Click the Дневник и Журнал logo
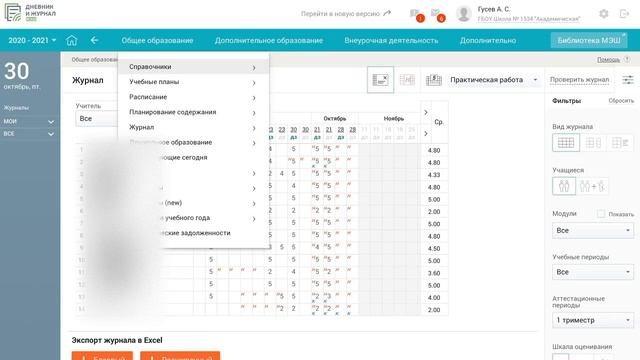This screenshot has height=360, width=640. pyautogui.click(x=30, y=13)
